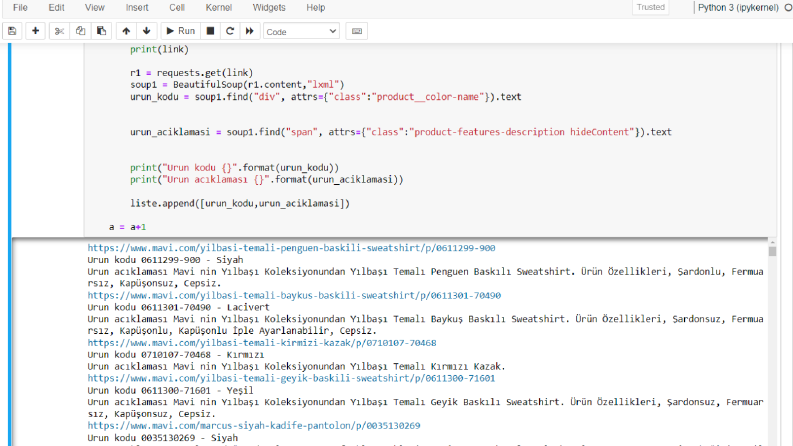Image resolution: width=793 pixels, height=446 pixels.
Task: Click the soup1 BeautifulSoup assignment line
Action: tap(237, 84)
